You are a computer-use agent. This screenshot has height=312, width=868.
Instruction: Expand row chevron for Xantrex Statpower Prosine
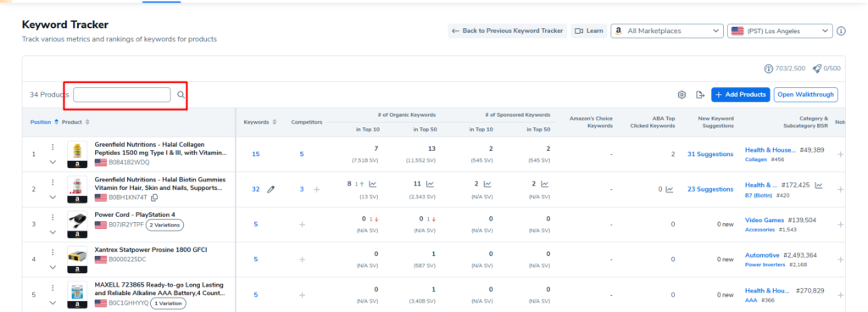[x=53, y=267]
